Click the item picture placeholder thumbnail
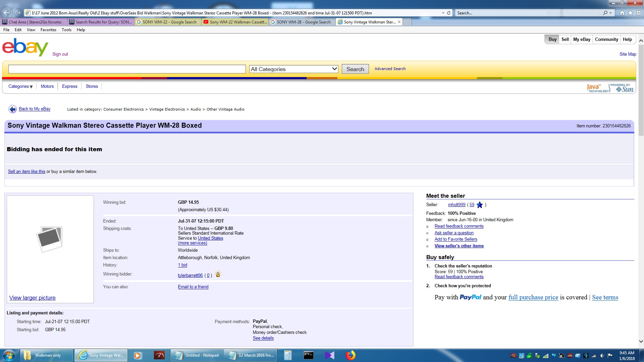Screen dimensions: 644x362 point(50,239)
